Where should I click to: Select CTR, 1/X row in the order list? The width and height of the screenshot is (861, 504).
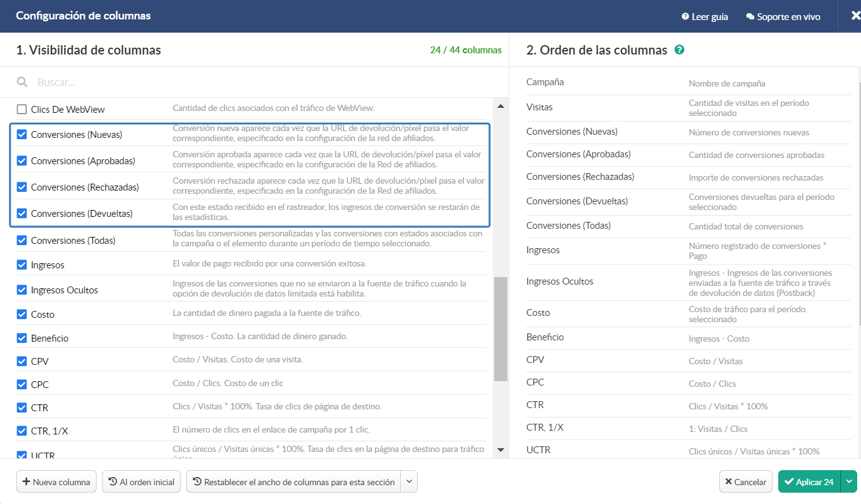[x=689, y=428]
